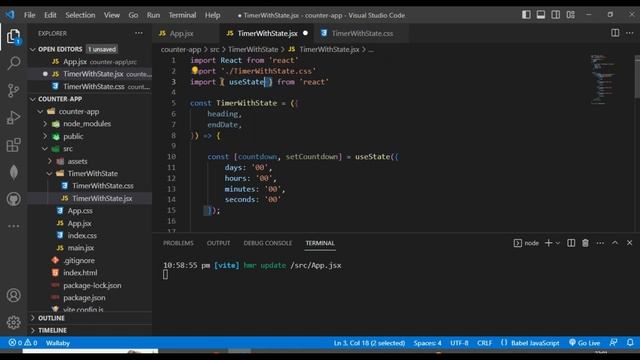640x360 pixels.
Task: Open notifications bell in status bar
Action: pos(630,343)
